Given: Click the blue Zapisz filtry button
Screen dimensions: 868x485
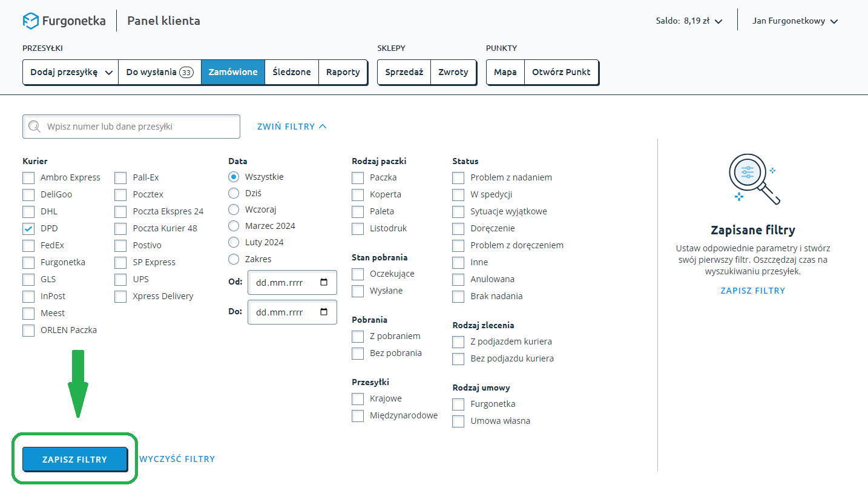Looking at the screenshot, I should click(x=75, y=459).
